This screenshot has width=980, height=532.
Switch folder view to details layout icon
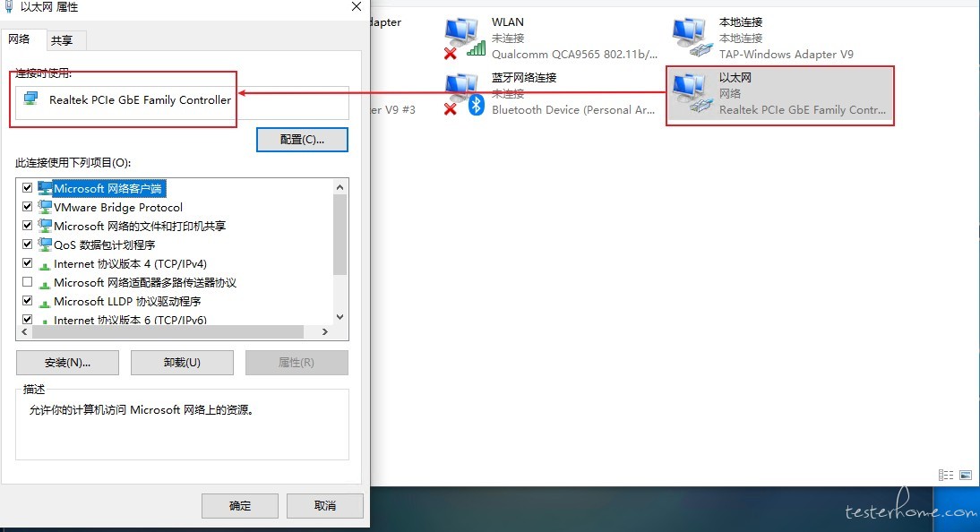coord(946,475)
